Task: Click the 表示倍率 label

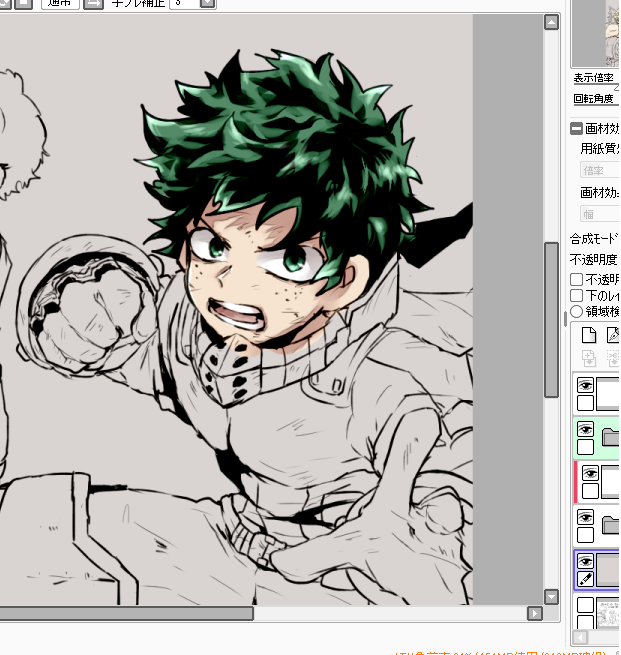Action: point(593,78)
